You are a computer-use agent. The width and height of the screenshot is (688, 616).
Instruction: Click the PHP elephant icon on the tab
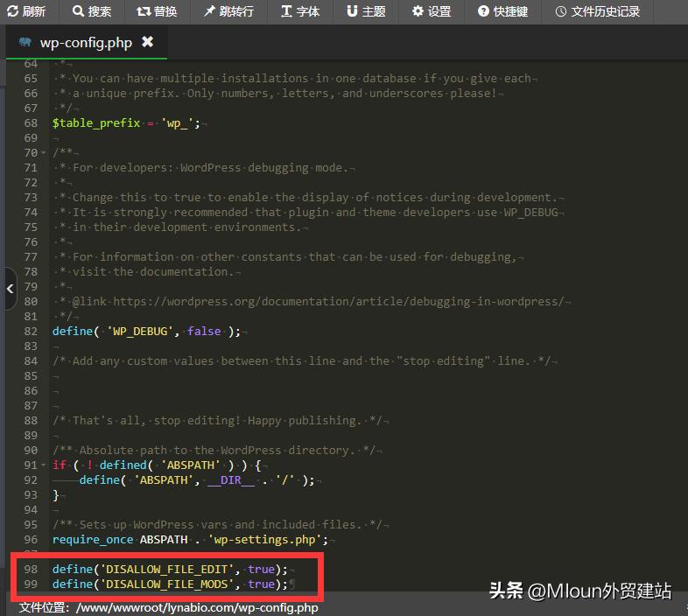pos(25,42)
